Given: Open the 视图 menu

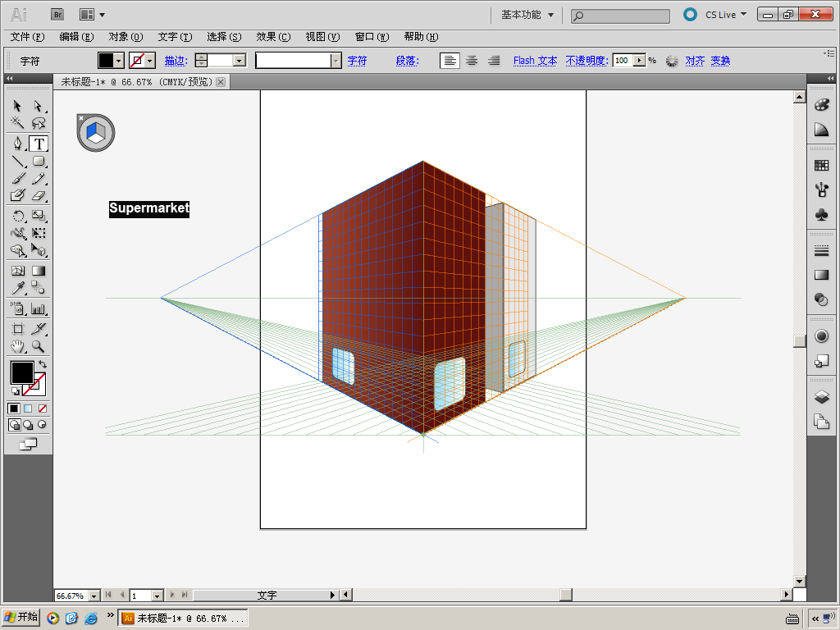Looking at the screenshot, I should 322,37.
